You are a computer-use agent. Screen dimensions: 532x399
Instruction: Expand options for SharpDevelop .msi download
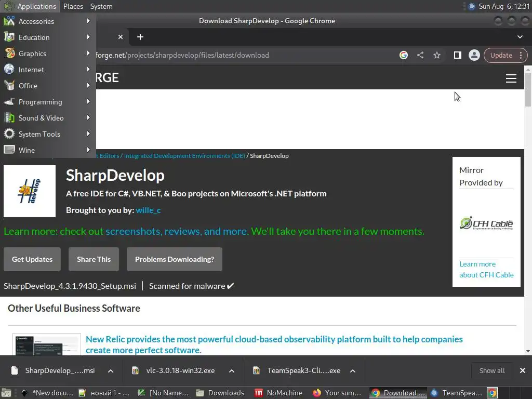[111, 371]
